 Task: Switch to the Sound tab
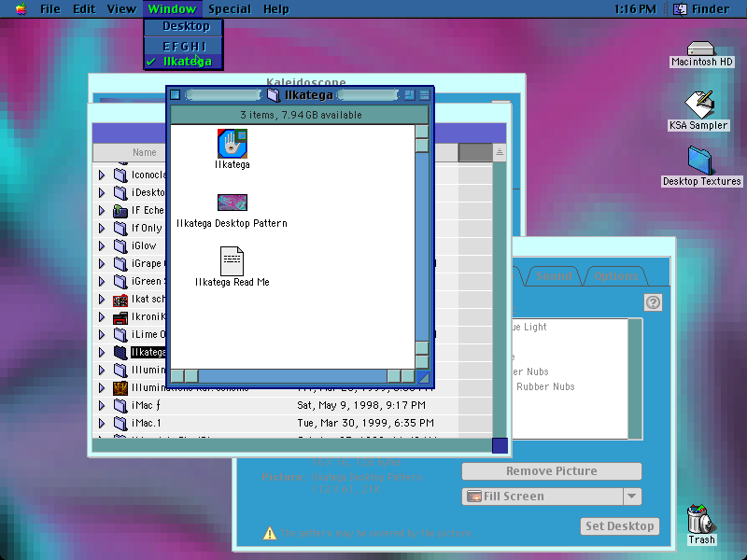point(554,276)
